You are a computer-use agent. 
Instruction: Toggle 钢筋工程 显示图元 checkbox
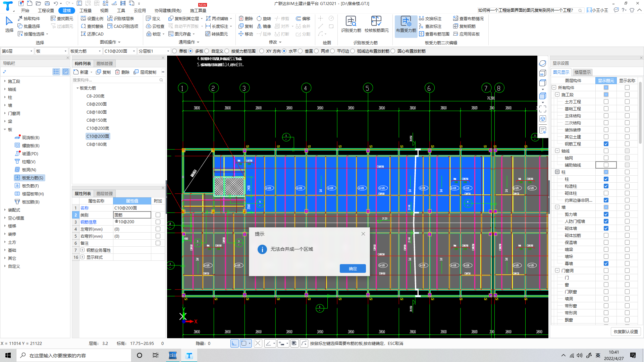point(606,144)
